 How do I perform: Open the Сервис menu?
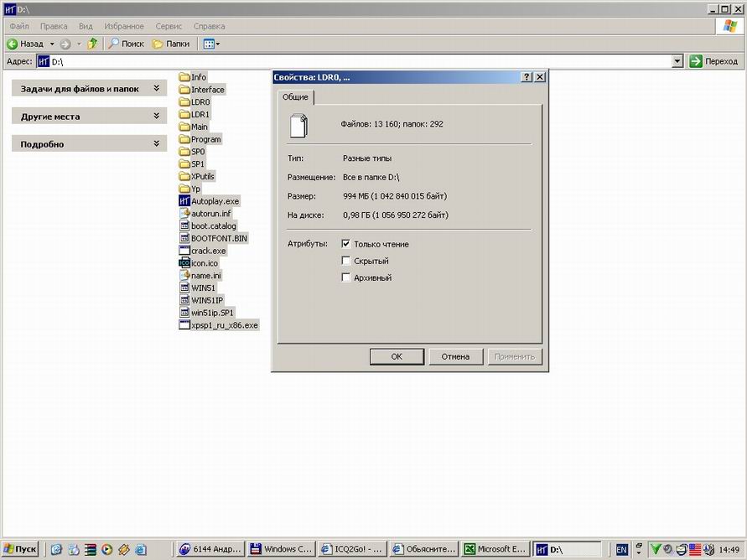[170, 26]
